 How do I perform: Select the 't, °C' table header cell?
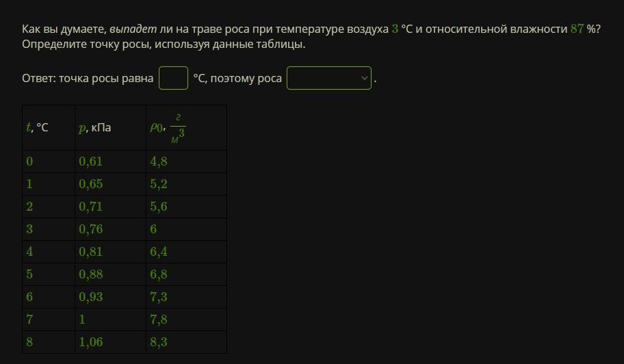click(49, 128)
